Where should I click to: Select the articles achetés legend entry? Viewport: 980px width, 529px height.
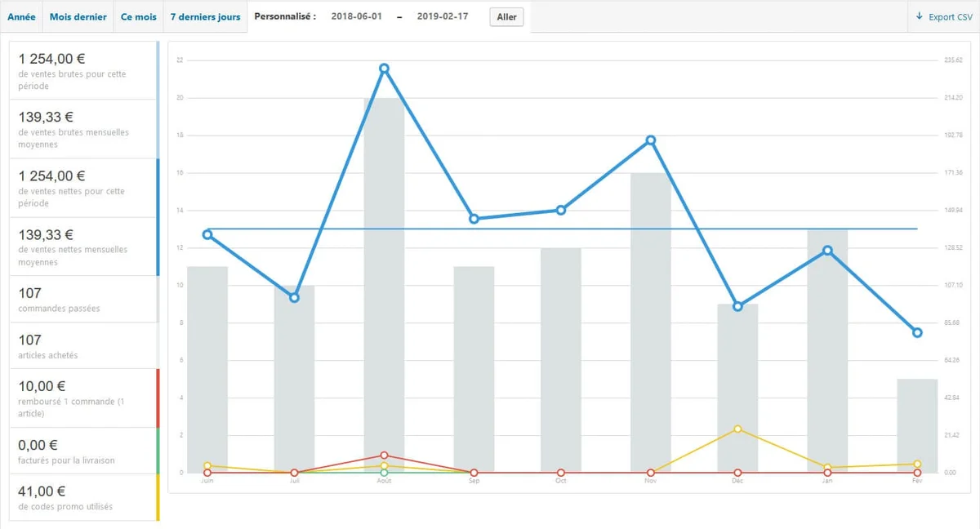click(83, 346)
